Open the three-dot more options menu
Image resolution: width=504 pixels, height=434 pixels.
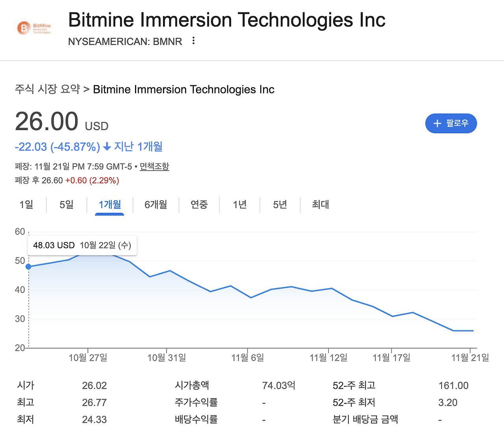(x=193, y=41)
